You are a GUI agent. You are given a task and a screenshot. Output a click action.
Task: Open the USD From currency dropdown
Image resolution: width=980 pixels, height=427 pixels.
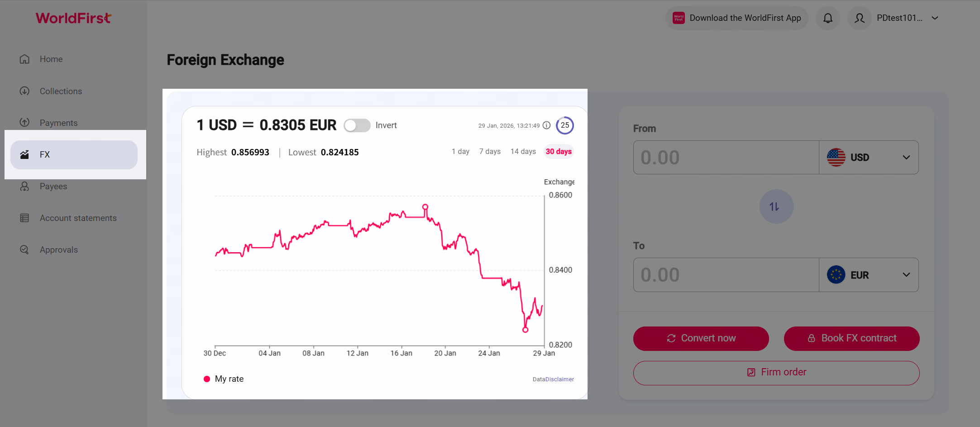[868, 158]
